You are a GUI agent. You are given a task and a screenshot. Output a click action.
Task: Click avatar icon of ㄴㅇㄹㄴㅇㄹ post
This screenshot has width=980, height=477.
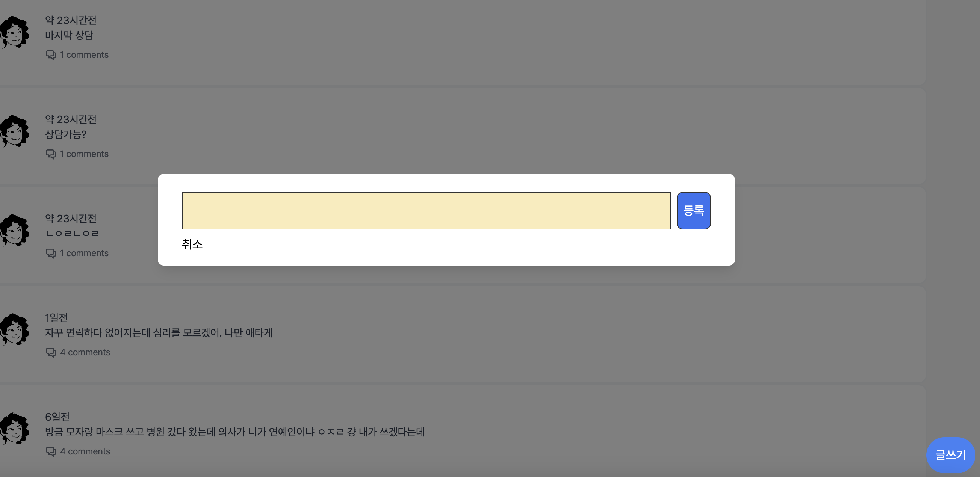(x=15, y=231)
